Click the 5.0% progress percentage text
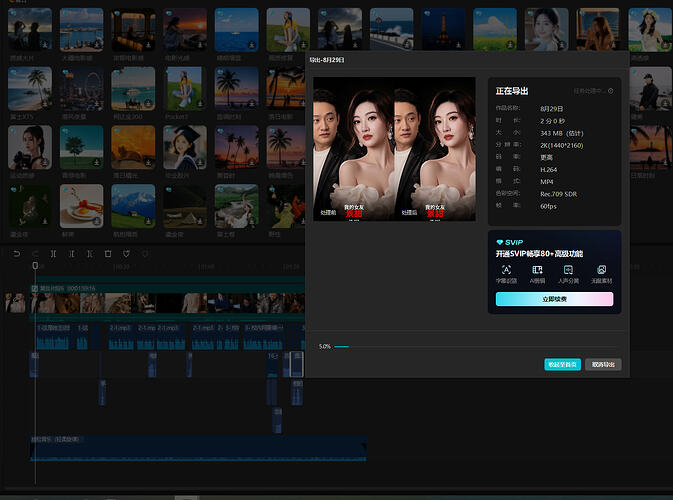Viewport: 673px width, 500px height. (x=324, y=346)
